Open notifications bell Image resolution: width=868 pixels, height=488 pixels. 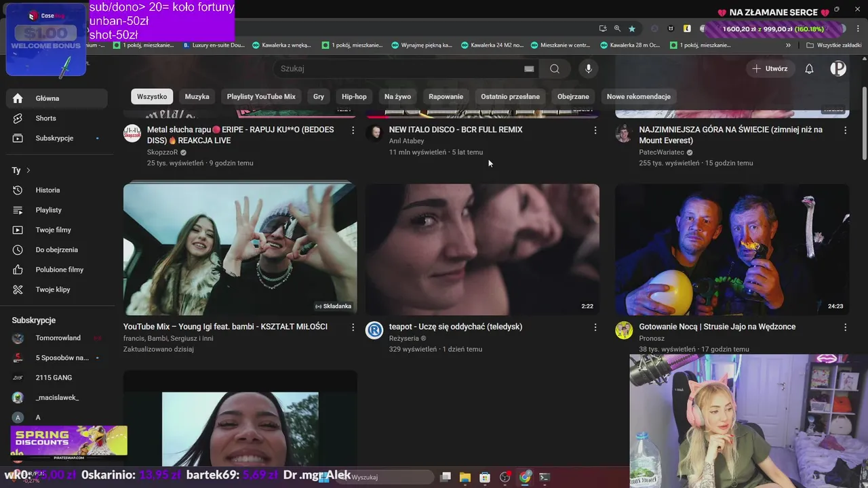coord(809,68)
